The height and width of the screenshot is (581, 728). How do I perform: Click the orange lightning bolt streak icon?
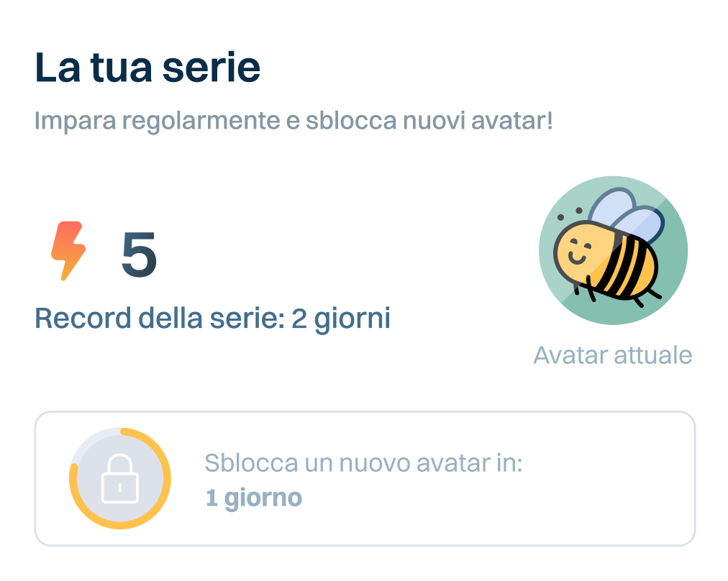pos(68,251)
